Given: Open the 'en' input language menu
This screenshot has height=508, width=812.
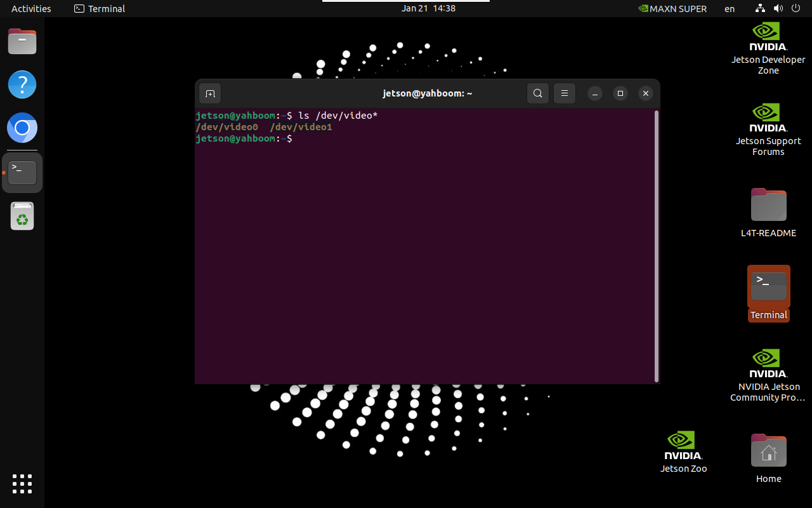Looking at the screenshot, I should (x=730, y=8).
